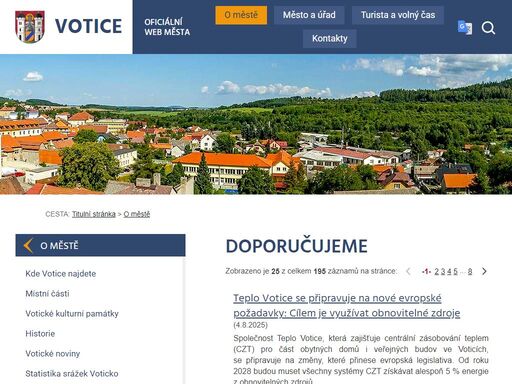Open Místní části sidebar link
This screenshot has height=384, width=512.
47,294
